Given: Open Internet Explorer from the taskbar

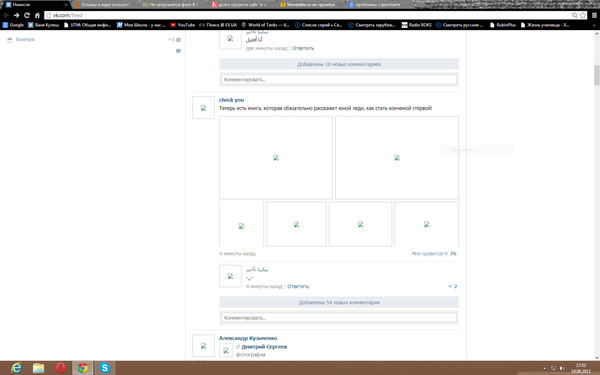Looking at the screenshot, I should [x=16, y=368].
